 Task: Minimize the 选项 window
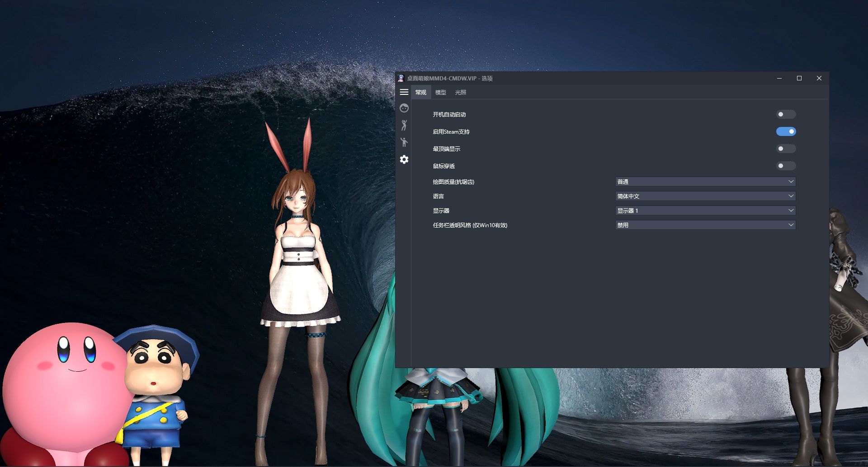point(779,78)
